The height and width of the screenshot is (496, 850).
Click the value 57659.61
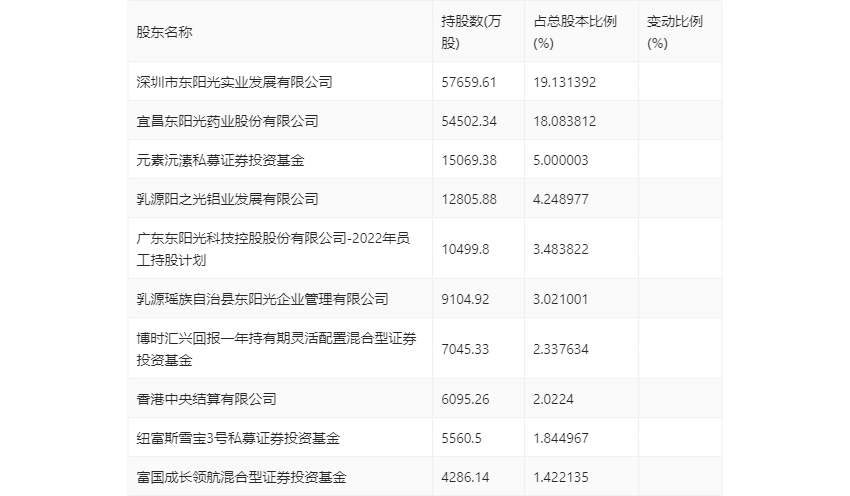tap(469, 82)
